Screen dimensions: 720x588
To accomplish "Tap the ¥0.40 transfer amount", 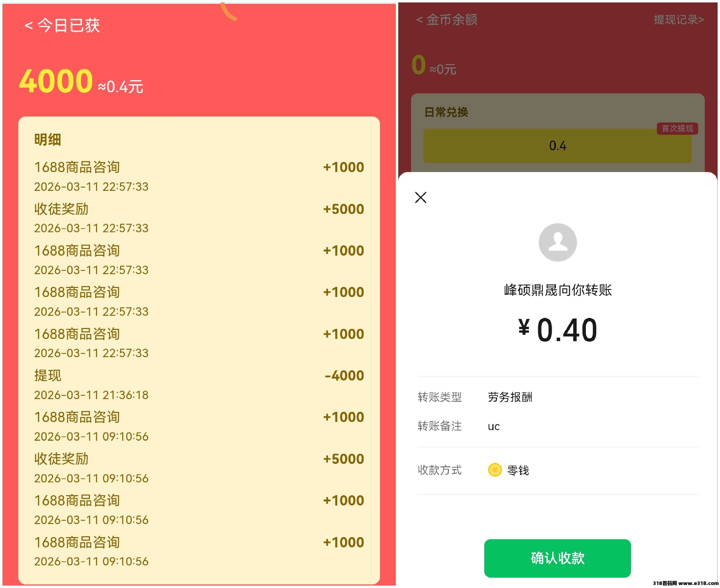I will 557,330.
